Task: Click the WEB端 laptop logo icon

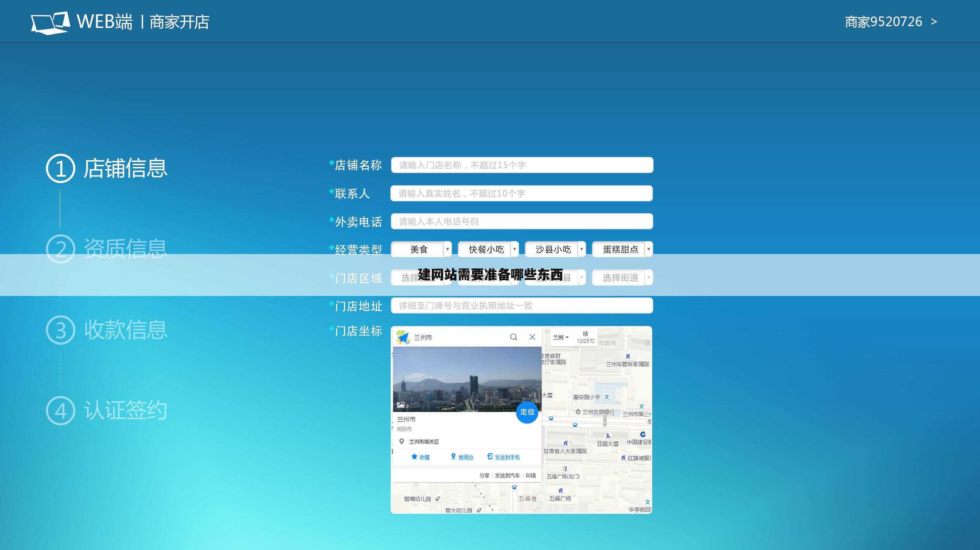Action: (50, 23)
